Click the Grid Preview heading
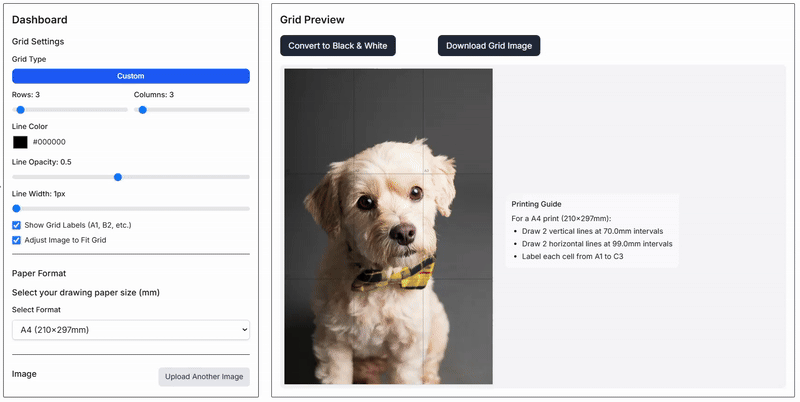Viewport: 800px width, 402px height. coord(312,20)
